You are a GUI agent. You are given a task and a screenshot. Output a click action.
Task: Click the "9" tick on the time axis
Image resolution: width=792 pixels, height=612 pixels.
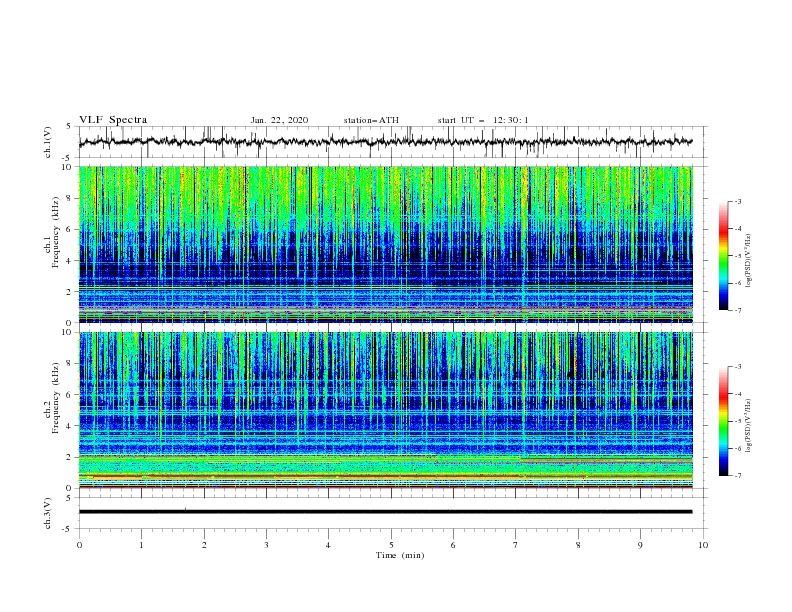(640, 545)
